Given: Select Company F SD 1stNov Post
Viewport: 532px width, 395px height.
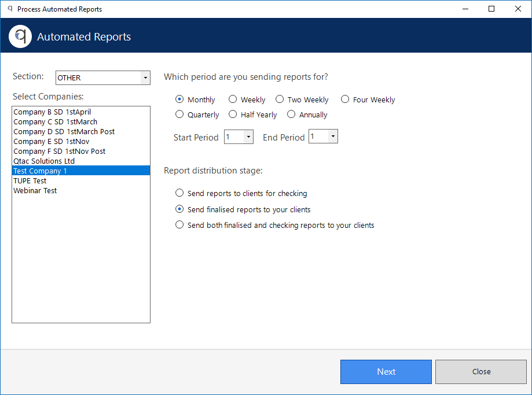Looking at the screenshot, I should point(80,151).
